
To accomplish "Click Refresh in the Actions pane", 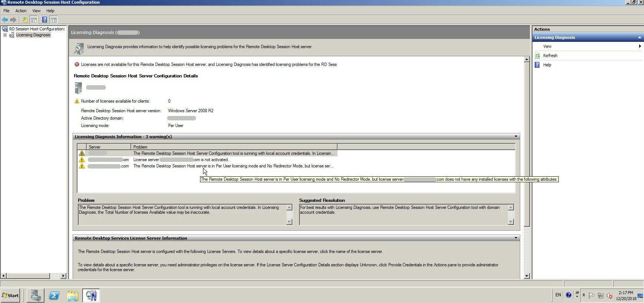I will pyautogui.click(x=550, y=56).
